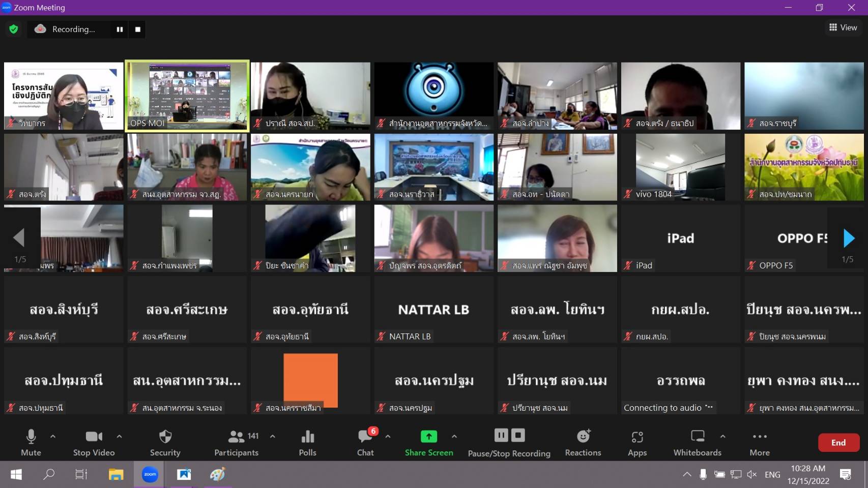
Task: Open the Chat panel
Action: point(365,442)
